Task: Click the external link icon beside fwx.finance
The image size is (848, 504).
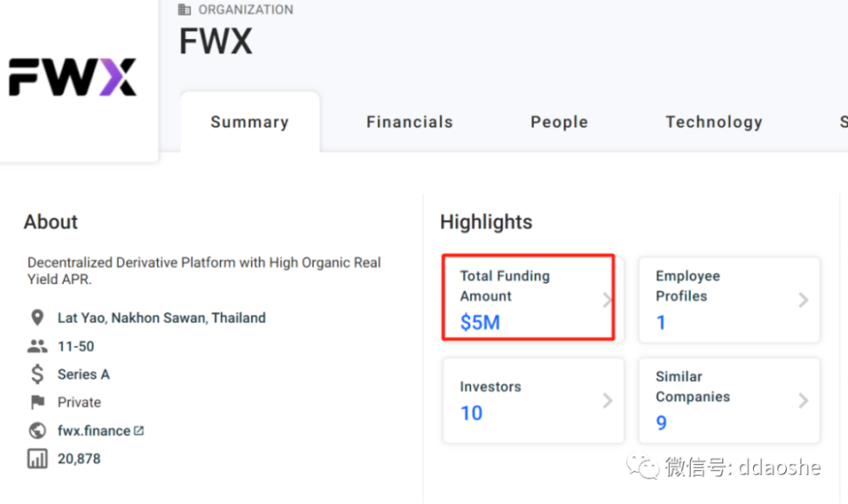Action: tap(139, 431)
